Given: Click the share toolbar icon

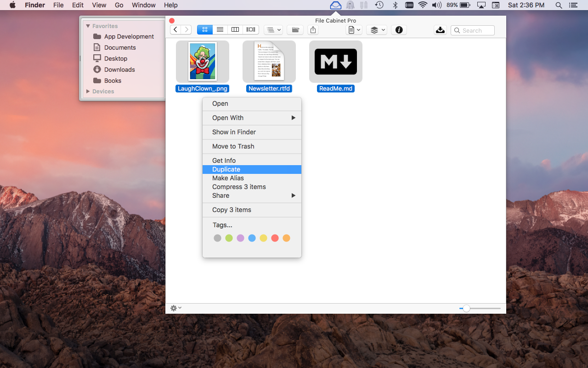Looking at the screenshot, I should pos(313,30).
